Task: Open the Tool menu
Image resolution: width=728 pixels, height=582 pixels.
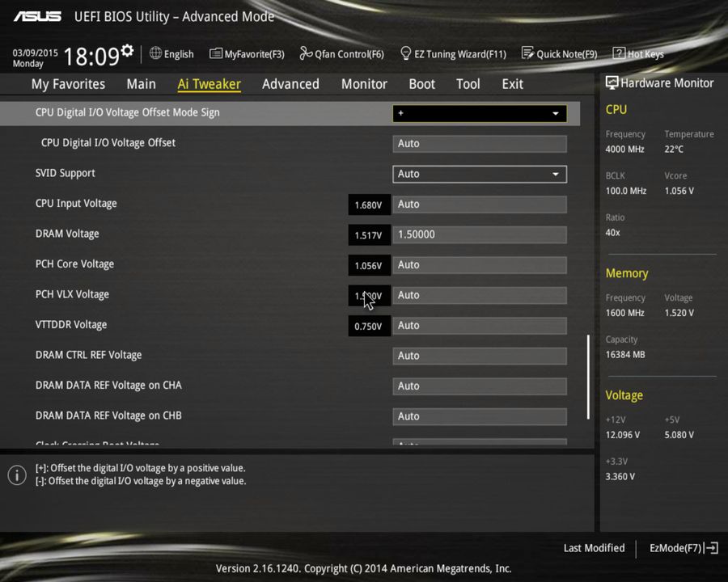Action: (x=468, y=83)
